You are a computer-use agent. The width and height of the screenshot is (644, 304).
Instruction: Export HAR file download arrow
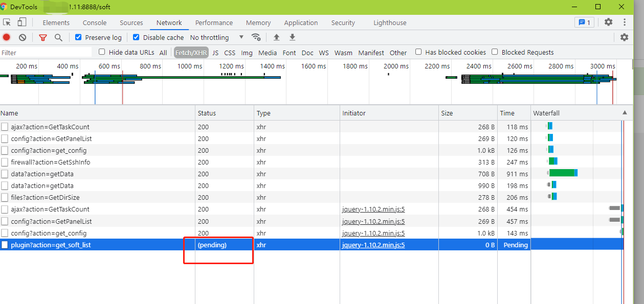pyautogui.click(x=293, y=37)
